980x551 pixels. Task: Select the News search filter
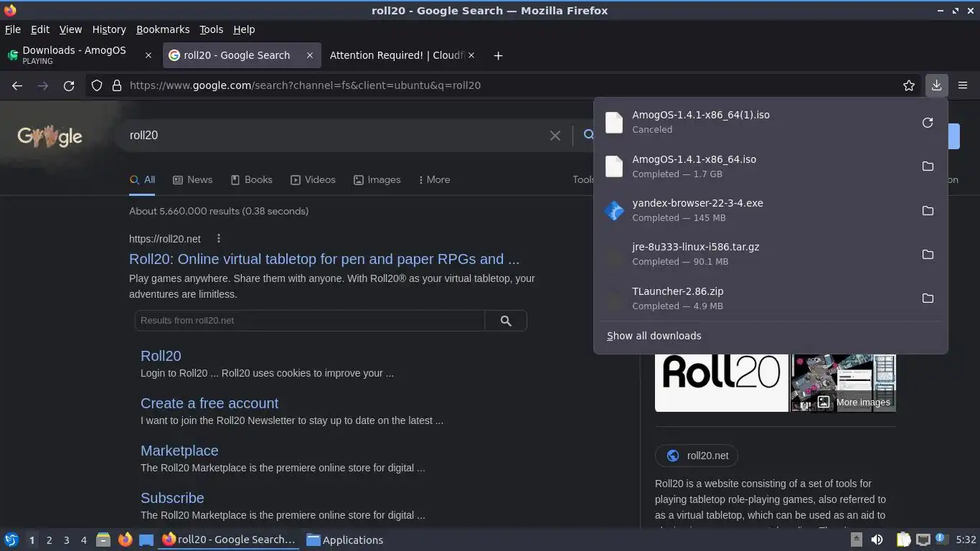pyautogui.click(x=193, y=180)
